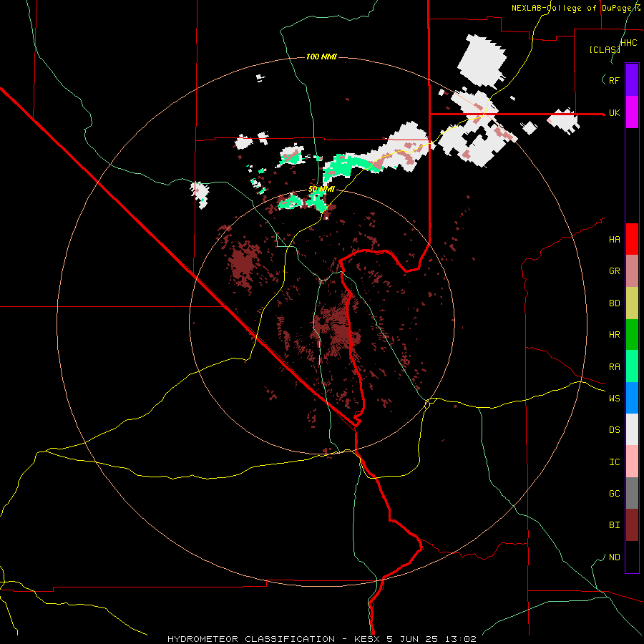The height and width of the screenshot is (644, 644).
Task: Click the RF legend label
Action: (615, 80)
